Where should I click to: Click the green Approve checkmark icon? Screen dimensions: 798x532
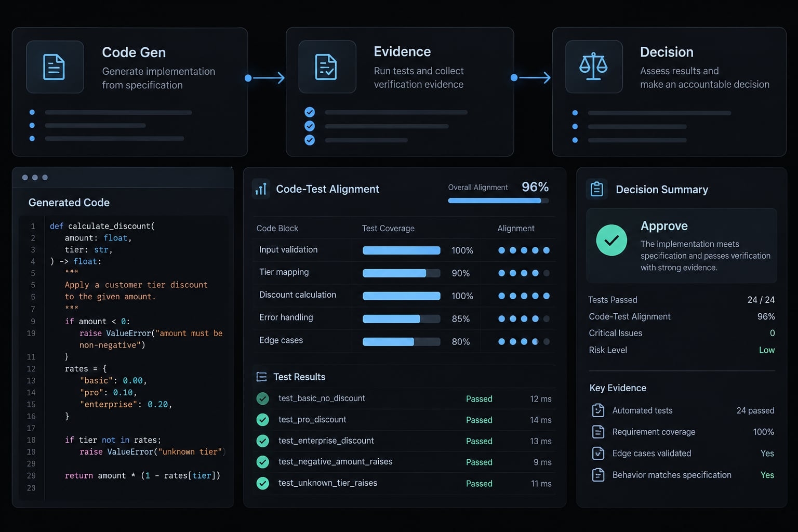pyautogui.click(x=611, y=240)
